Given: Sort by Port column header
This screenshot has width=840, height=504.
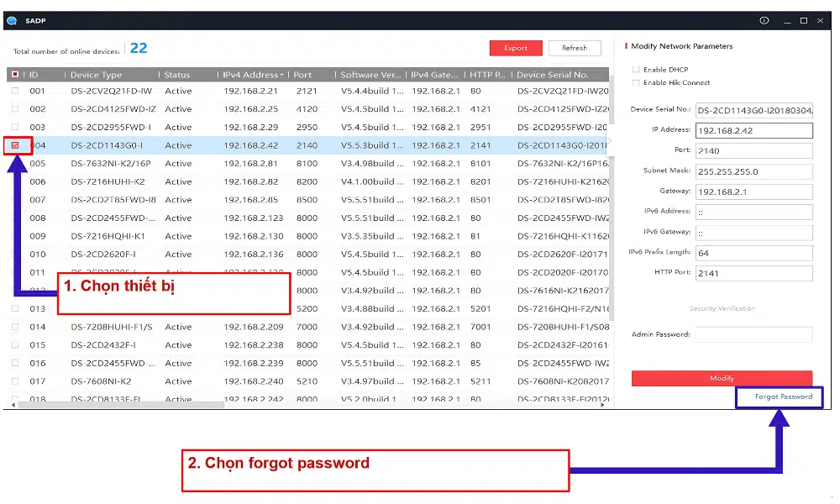Looking at the screenshot, I should pyautogui.click(x=303, y=75).
